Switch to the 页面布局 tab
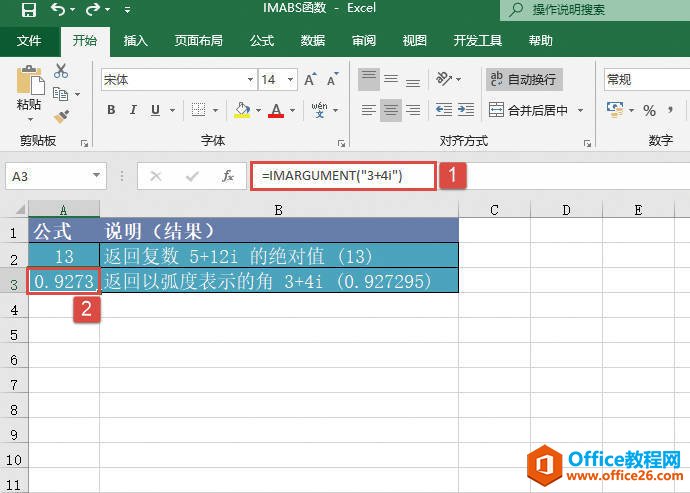Image resolution: width=690 pixels, height=493 pixels. tap(198, 41)
